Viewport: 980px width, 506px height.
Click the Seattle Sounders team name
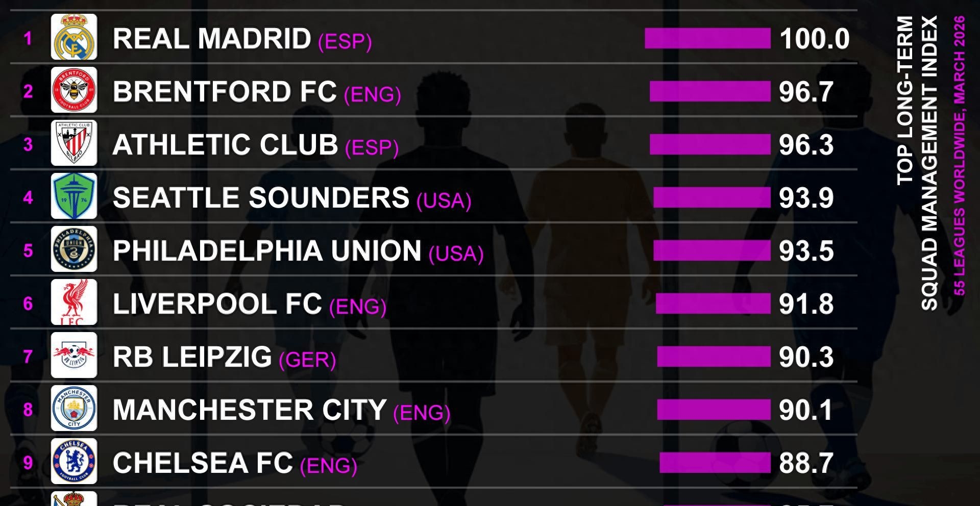[x=261, y=198]
